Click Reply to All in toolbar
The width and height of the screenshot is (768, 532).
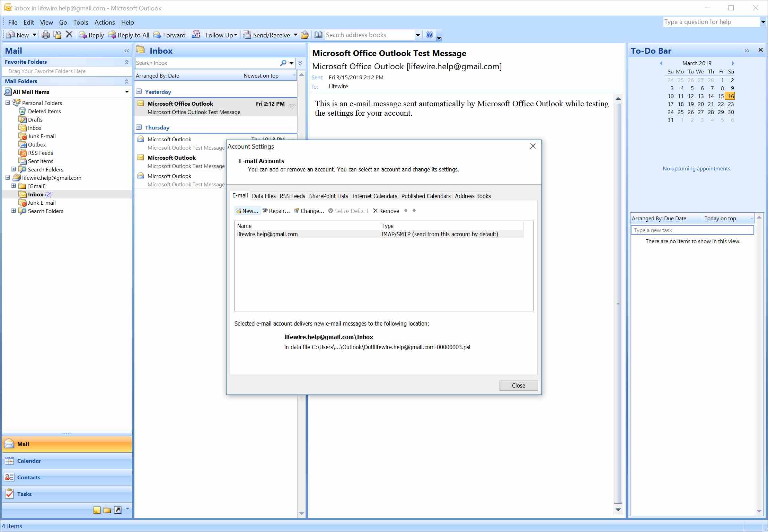[x=129, y=35]
